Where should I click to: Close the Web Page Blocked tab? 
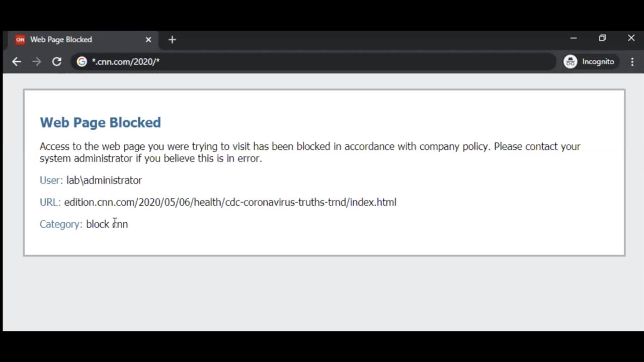pyautogui.click(x=148, y=40)
